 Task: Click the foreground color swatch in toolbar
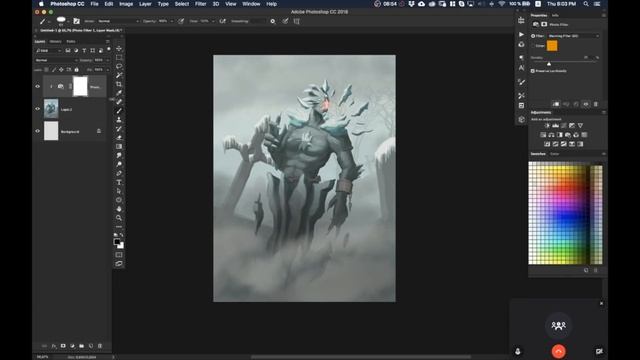click(x=117, y=242)
